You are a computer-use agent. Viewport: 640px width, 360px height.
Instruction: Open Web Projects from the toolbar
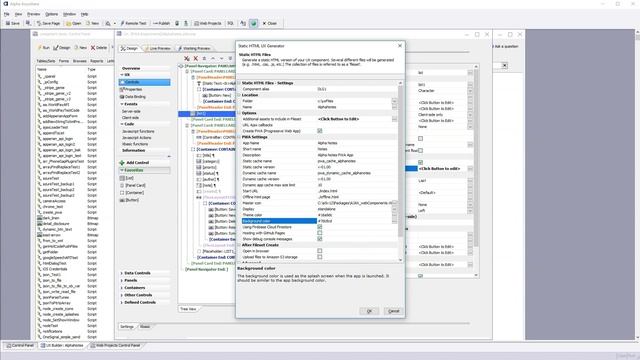pos(208,23)
